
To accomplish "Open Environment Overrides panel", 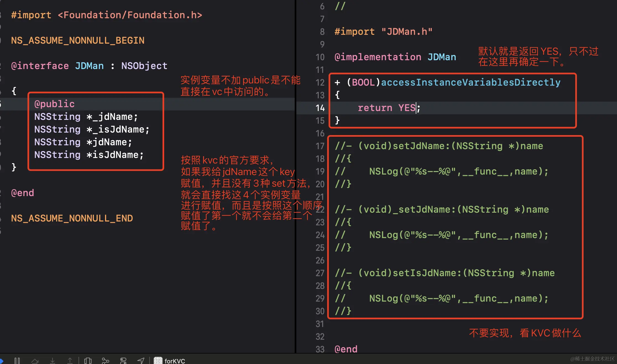I will pos(123,360).
